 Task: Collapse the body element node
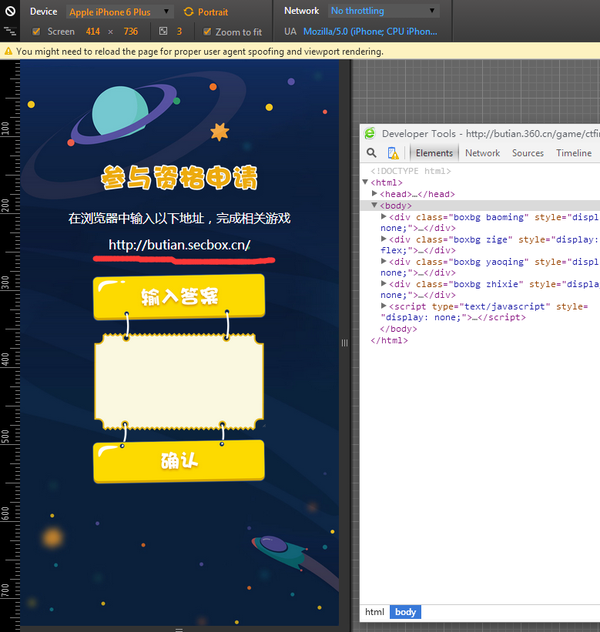pyautogui.click(x=374, y=205)
